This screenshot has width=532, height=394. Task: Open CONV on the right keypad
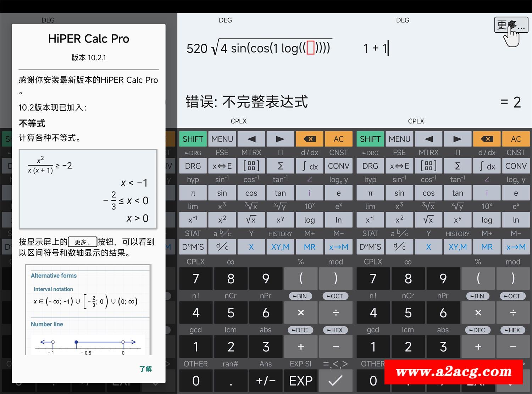click(x=516, y=166)
